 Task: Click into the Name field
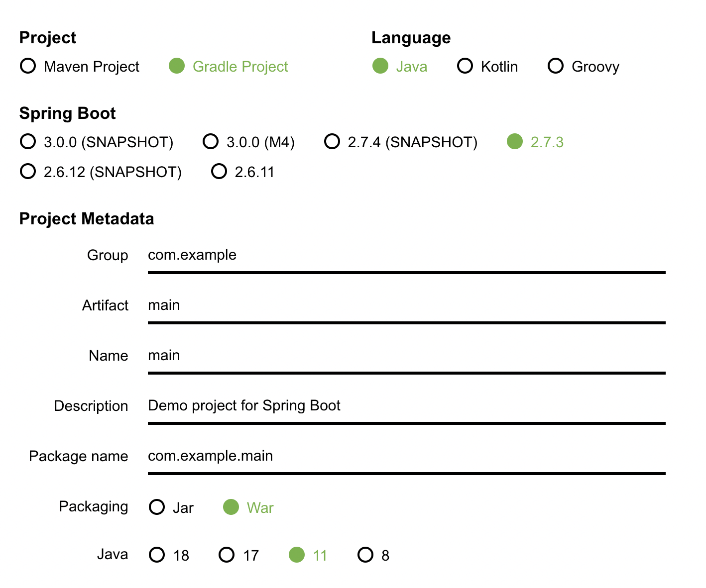(x=406, y=356)
